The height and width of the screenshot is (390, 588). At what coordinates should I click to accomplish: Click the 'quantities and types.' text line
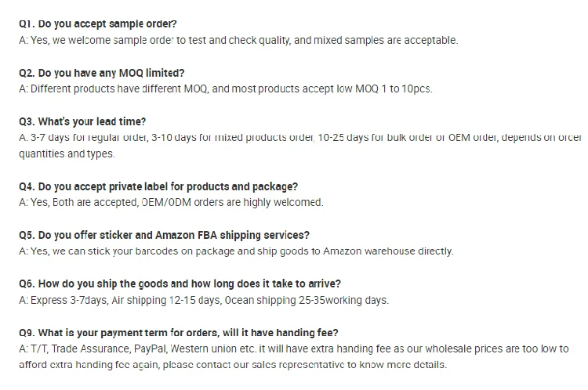67,153
